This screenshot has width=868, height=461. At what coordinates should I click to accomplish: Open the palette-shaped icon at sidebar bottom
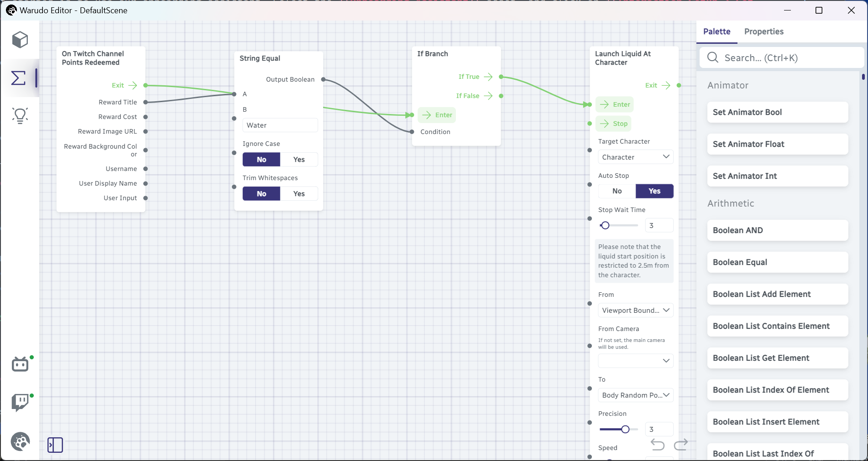coord(20,441)
